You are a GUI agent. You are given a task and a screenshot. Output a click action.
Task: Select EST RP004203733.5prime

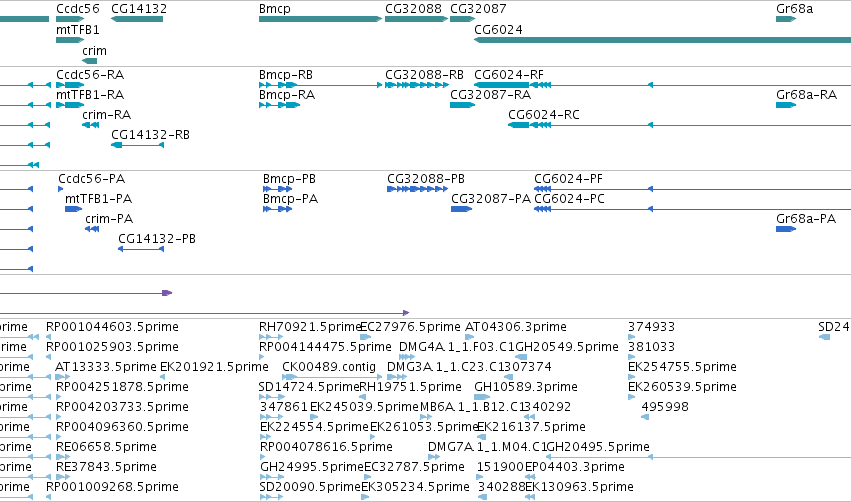click(x=122, y=408)
